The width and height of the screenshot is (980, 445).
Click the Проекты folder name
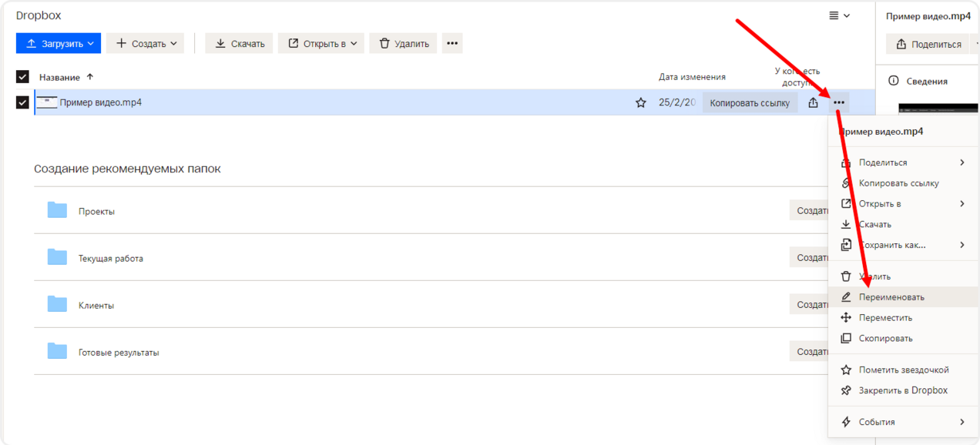point(96,212)
